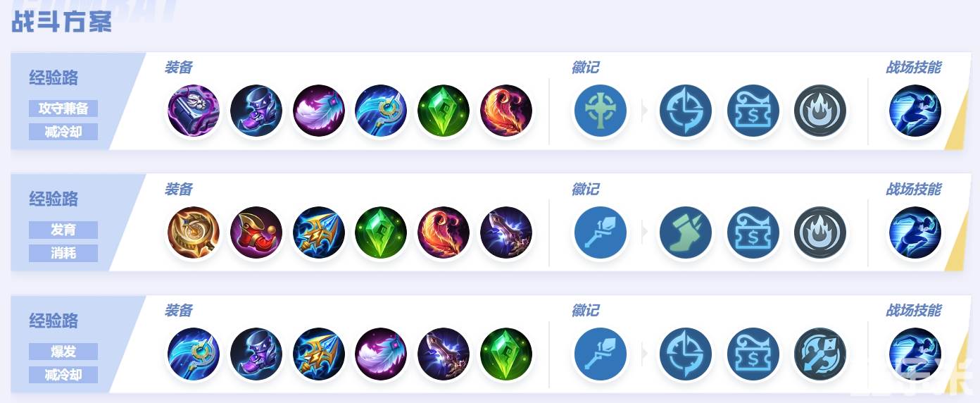Viewport: 980px width, 403px height.
Task: Click the dollar coupon emblem in the 发育 build
Action: pyautogui.click(x=753, y=233)
